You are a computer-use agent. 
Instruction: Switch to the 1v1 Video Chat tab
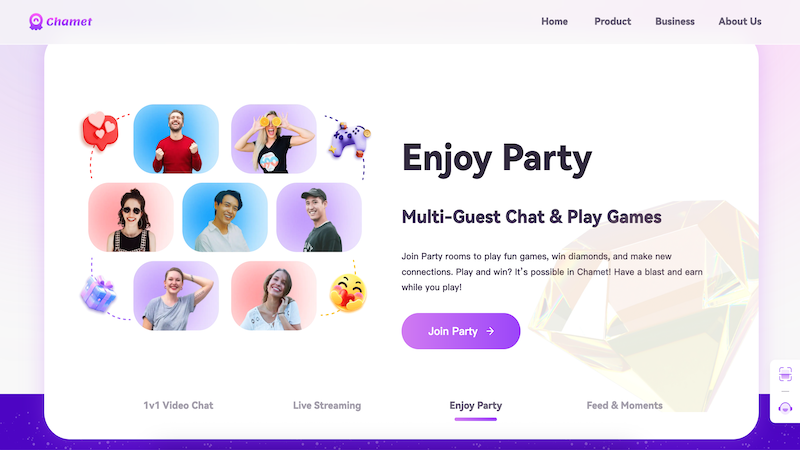(178, 405)
